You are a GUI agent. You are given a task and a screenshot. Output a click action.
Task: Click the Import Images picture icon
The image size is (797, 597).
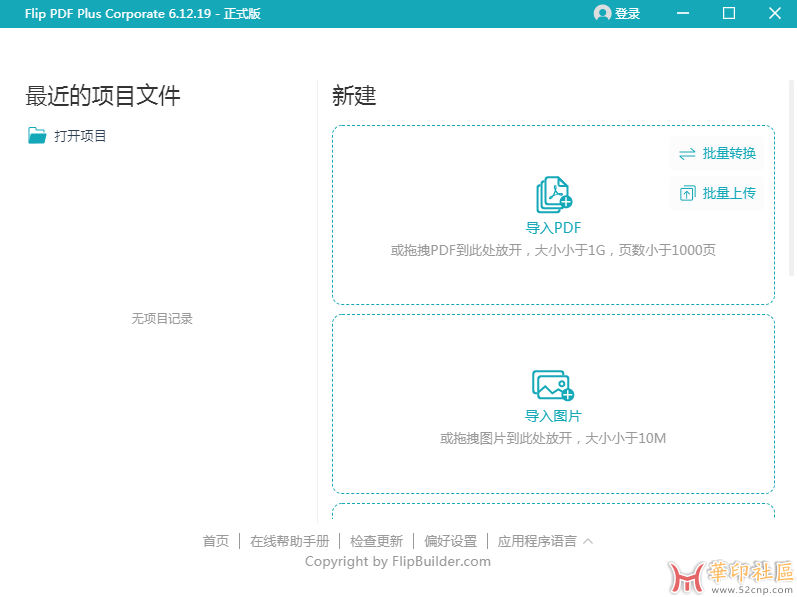553,385
